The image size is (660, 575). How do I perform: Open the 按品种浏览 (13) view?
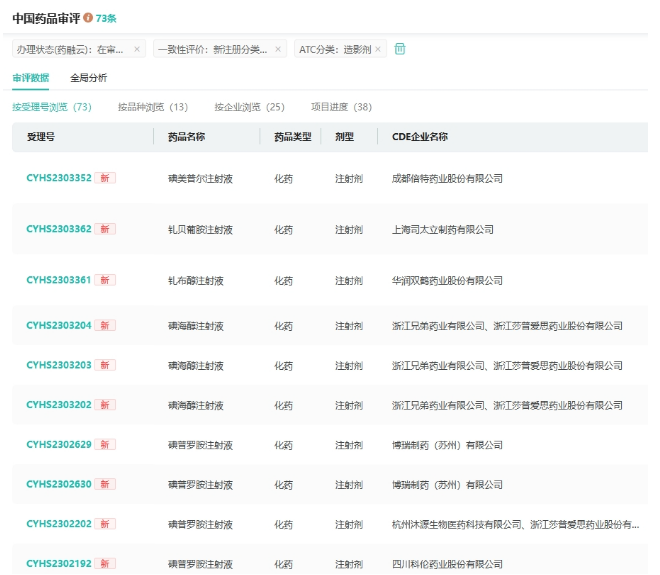coord(152,107)
